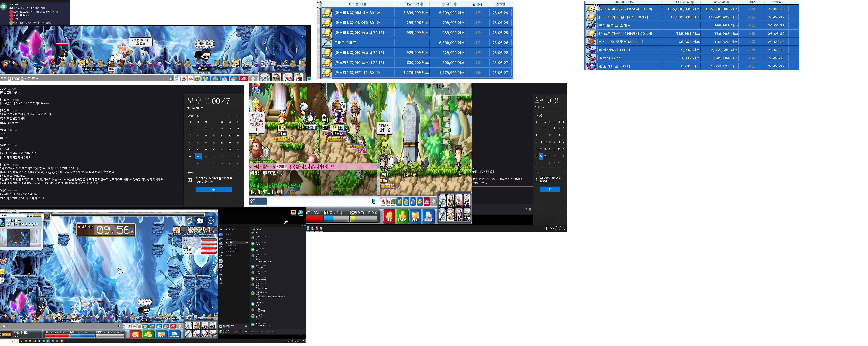868x346 pixels.
Task: Open the bar chart stats icon in the forest game's chat bar
Action: (x=413, y=202)
